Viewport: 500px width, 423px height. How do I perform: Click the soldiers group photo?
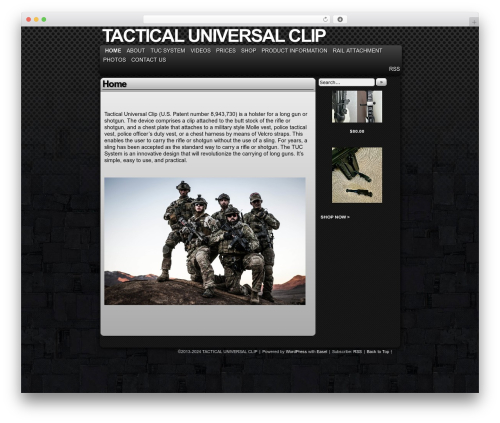tap(205, 241)
